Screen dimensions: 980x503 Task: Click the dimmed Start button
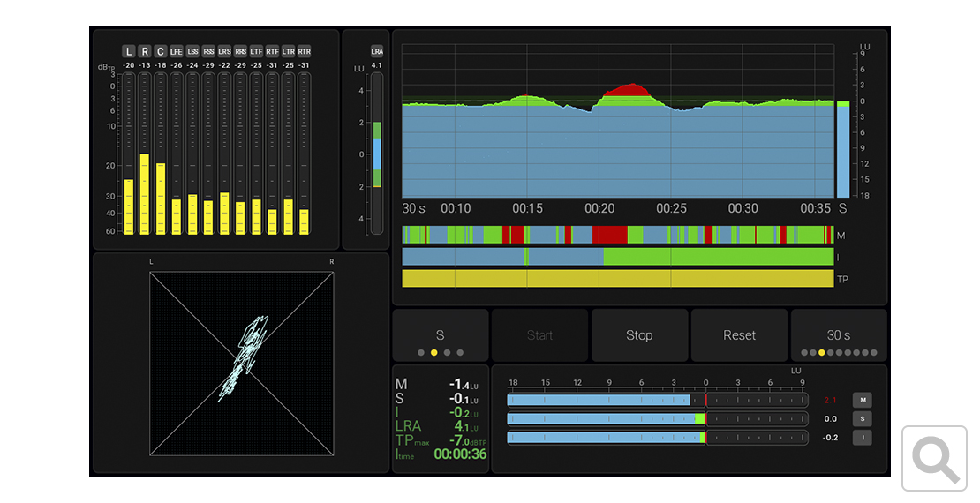[539, 336]
